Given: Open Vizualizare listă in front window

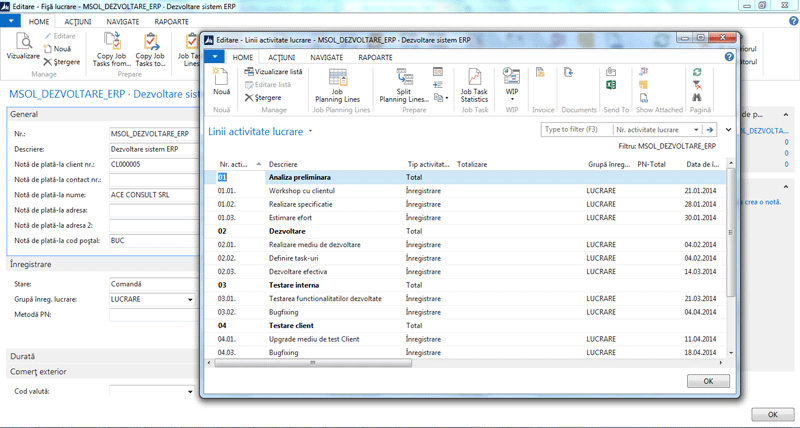Looking at the screenshot, I should (x=273, y=71).
